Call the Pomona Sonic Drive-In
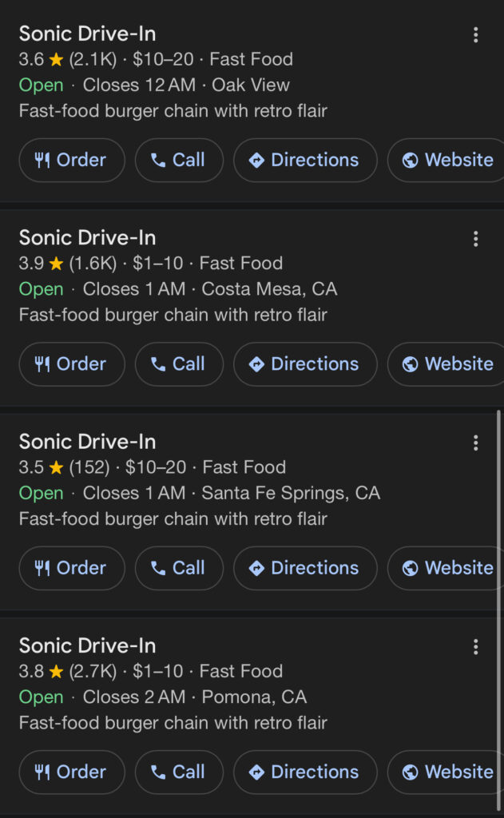This screenshot has width=504, height=818. (178, 772)
